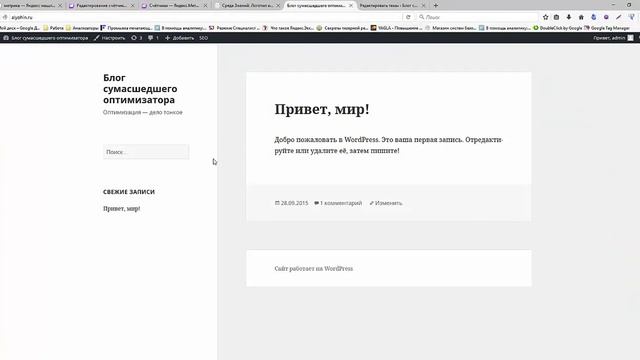Open the '1 комментарий' link

341,203
